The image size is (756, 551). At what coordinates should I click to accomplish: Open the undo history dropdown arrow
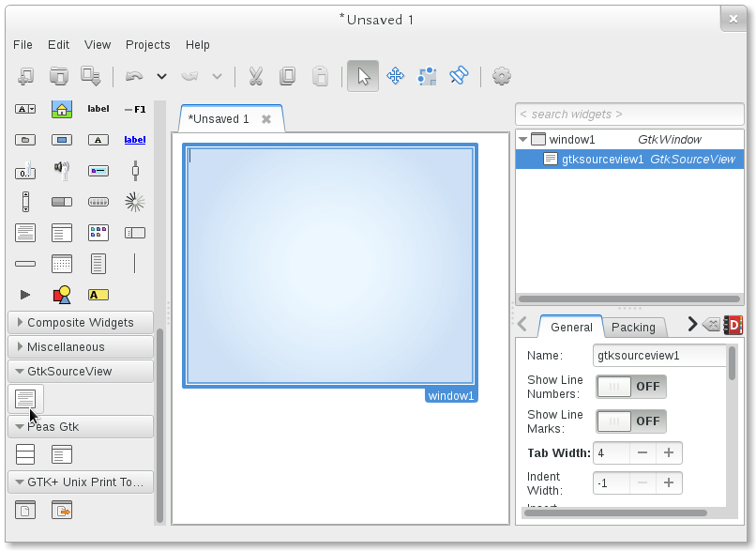click(x=161, y=76)
